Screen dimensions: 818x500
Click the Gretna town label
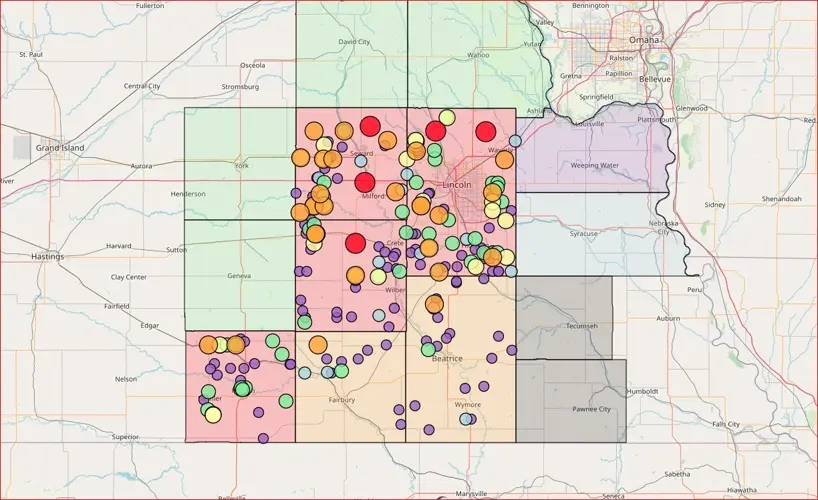point(571,76)
